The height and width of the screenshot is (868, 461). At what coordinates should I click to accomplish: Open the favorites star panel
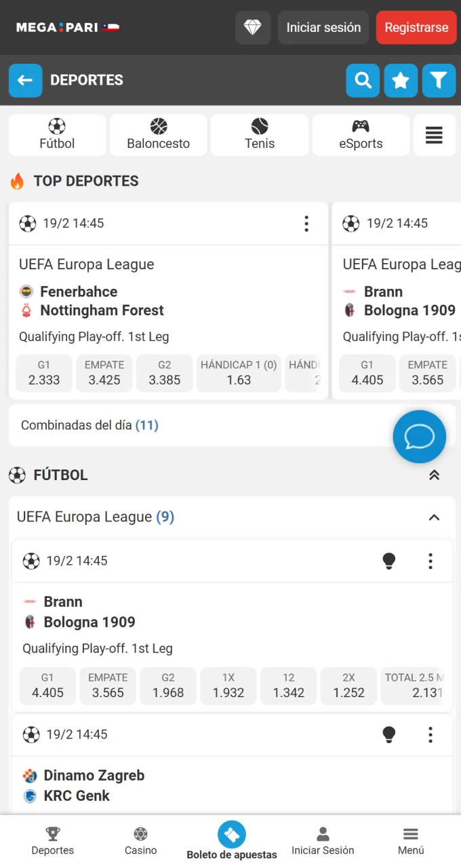tap(400, 80)
